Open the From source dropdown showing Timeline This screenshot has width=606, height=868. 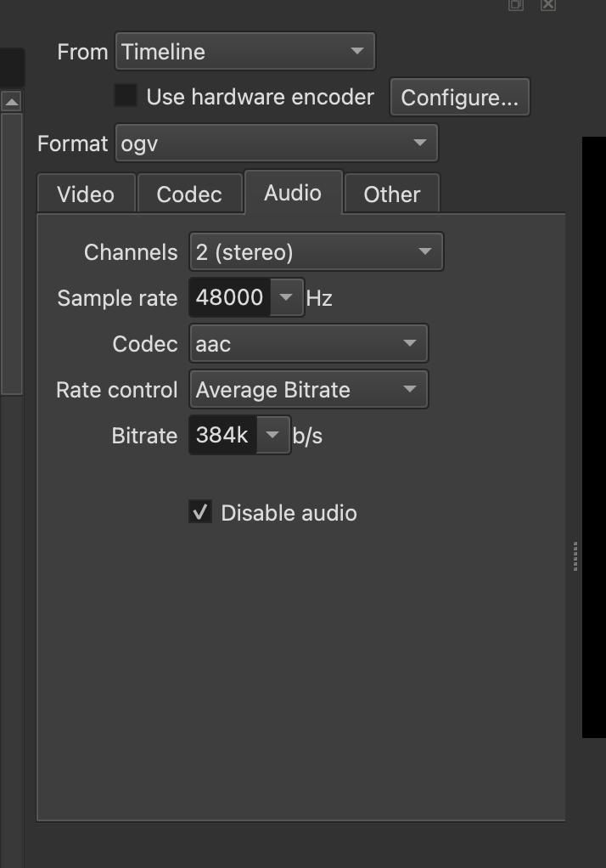[244, 51]
